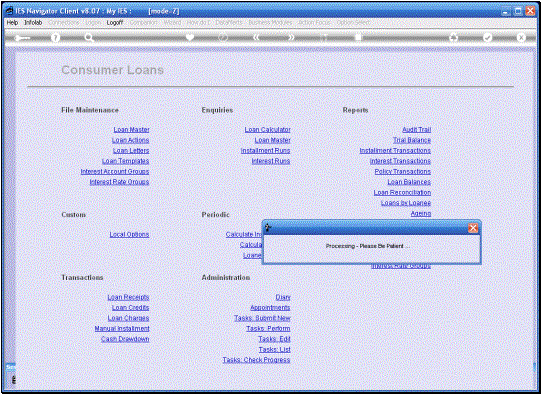
Task: Open the Cash Drawdown link
Action: [x=125, y=339]
